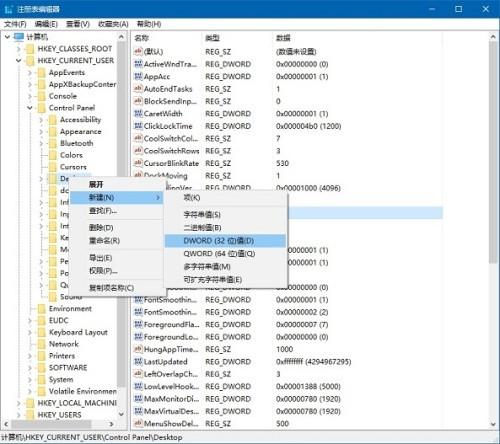Select the ClickLockTime value icon
The width and height of the screenshot is (500, 444).
138,126
